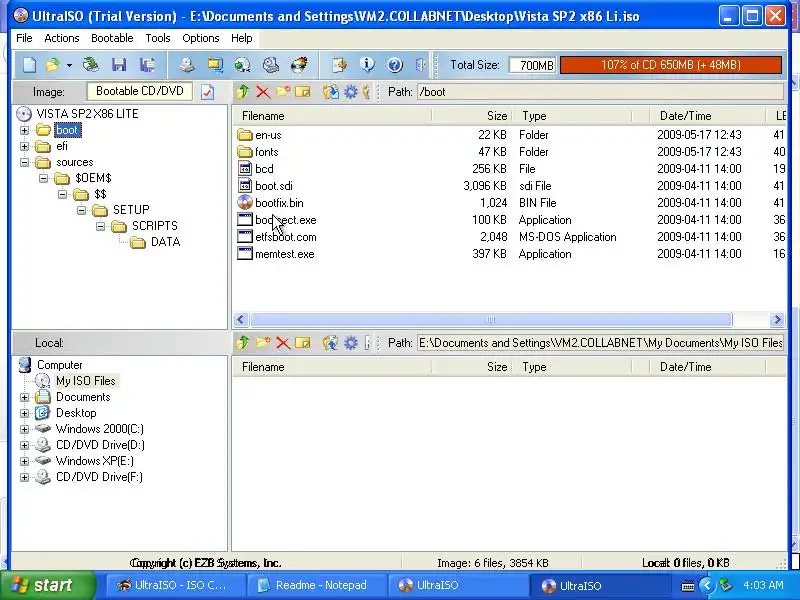Click the Open CD/DVD toolbar icon

pos(91,65)
